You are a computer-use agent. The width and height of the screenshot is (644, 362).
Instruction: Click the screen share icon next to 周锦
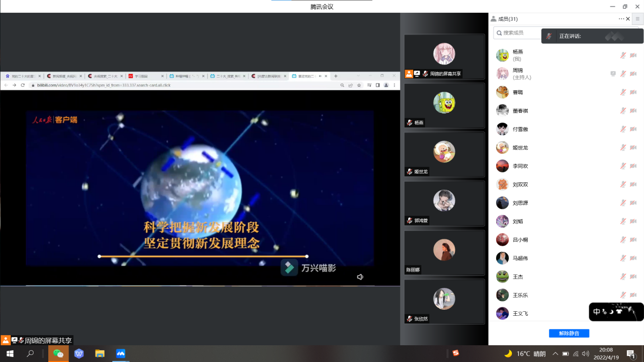(x=613, y=74)
